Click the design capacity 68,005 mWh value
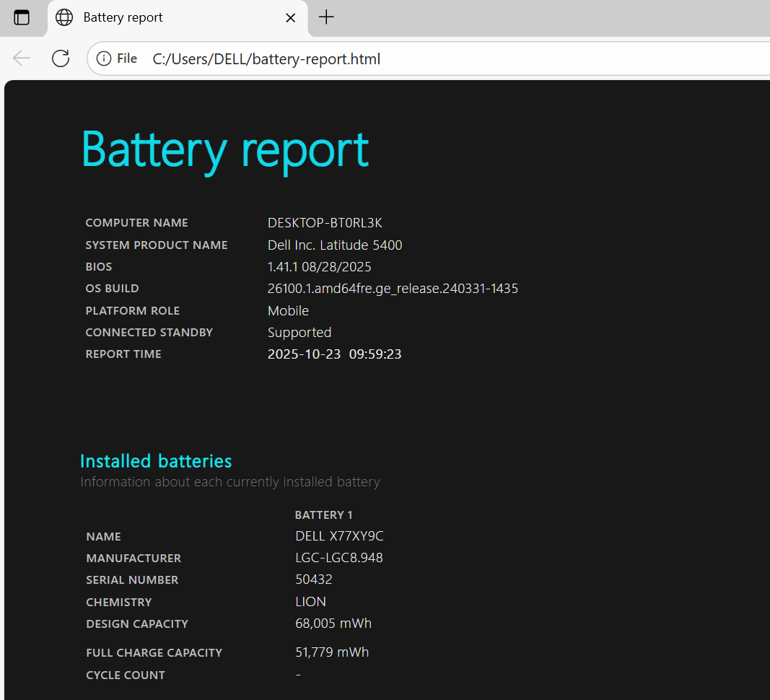Screen dimensions: 770x700 click(x=333, y=624)
